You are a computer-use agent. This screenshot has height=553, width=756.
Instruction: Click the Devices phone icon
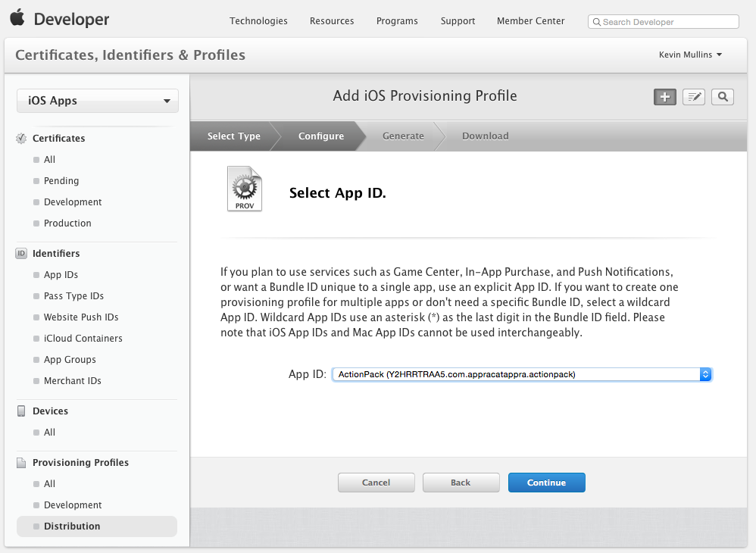click(x=21, y=411)
